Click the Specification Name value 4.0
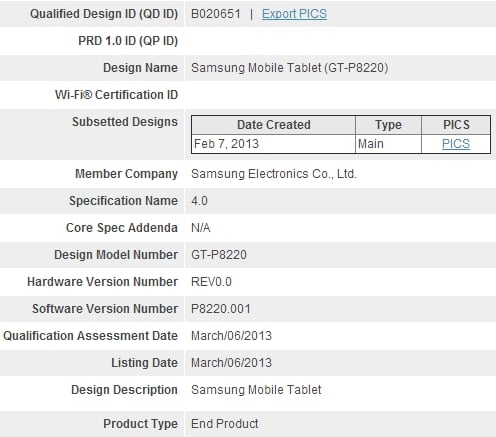496x437 pixels. coord(199,201)
